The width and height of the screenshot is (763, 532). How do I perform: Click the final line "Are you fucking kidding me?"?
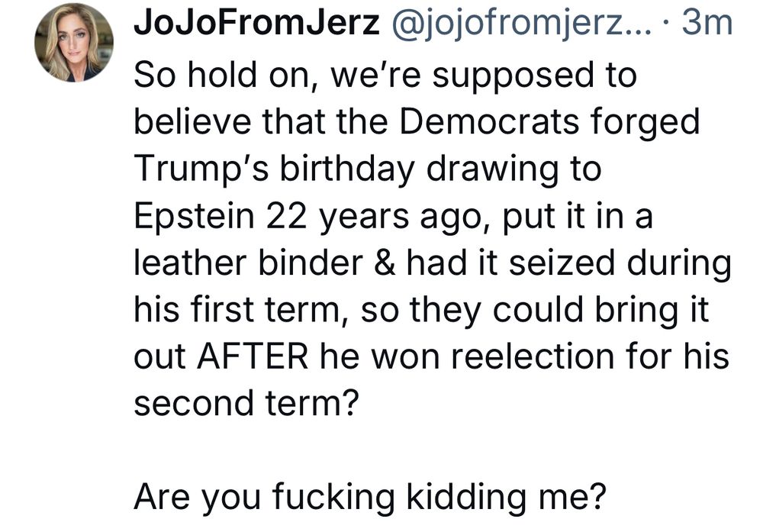click(370, 497)
